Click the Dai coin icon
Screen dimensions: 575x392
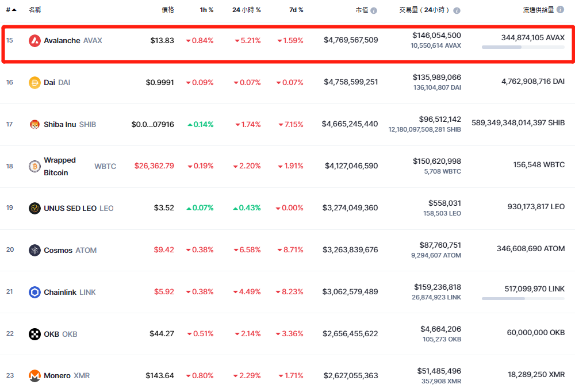tap(34, 83)
